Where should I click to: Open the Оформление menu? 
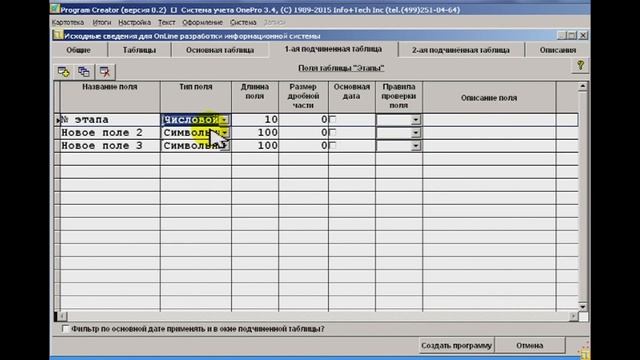(x=202, y=22)
